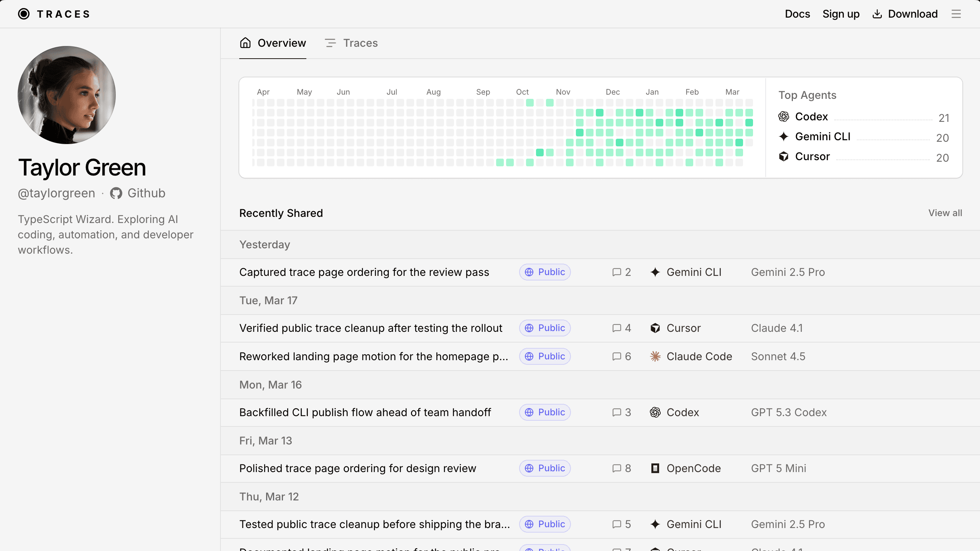
Task: Click the View all link
Action: 945,213
